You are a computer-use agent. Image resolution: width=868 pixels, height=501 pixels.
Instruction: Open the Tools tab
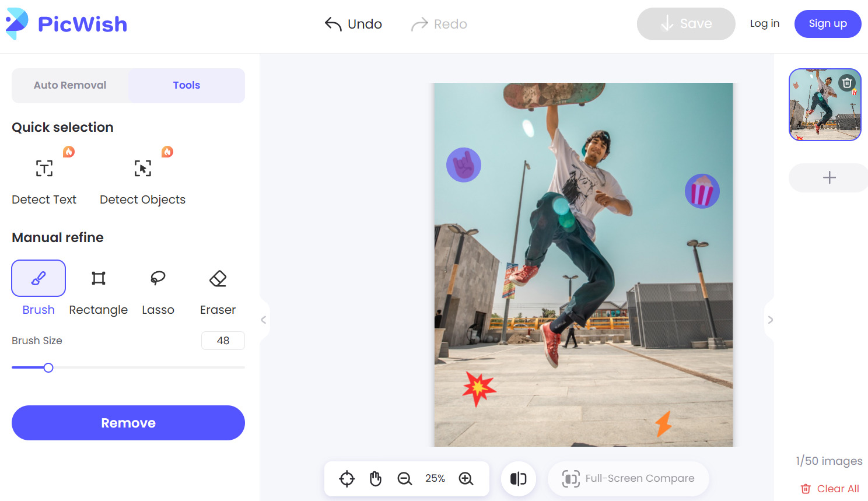pyautogui.click(x=186, y=85)
